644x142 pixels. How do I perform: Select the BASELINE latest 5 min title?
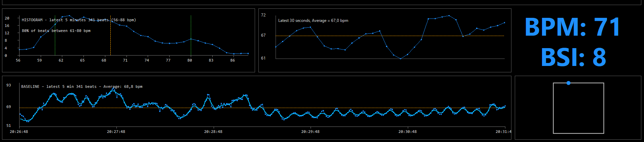tap(81, 86)
